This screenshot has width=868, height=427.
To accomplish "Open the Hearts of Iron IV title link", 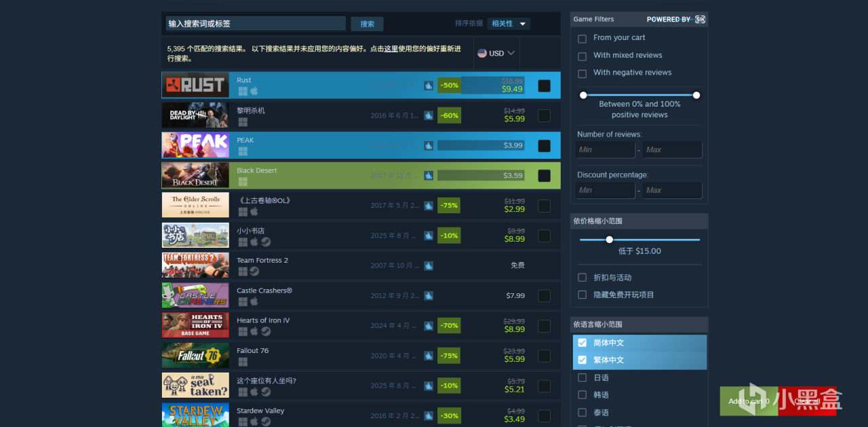I will (x=263, y=320).
